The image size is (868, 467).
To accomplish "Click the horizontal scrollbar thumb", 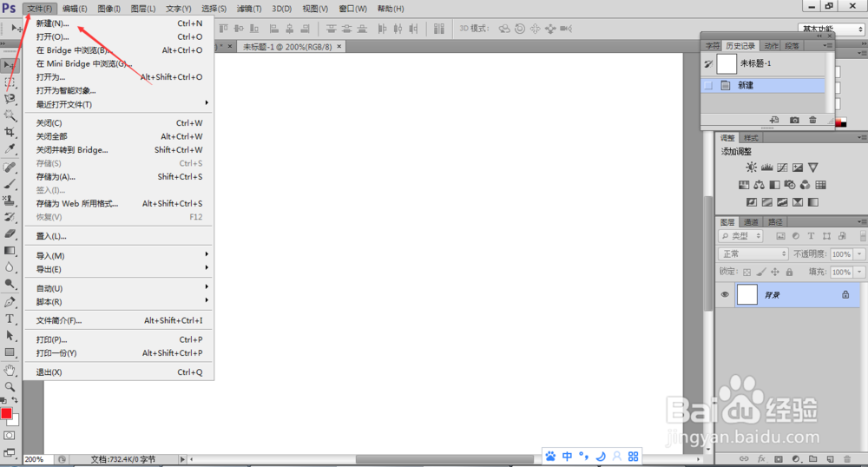I will click(x=445, y=459).
